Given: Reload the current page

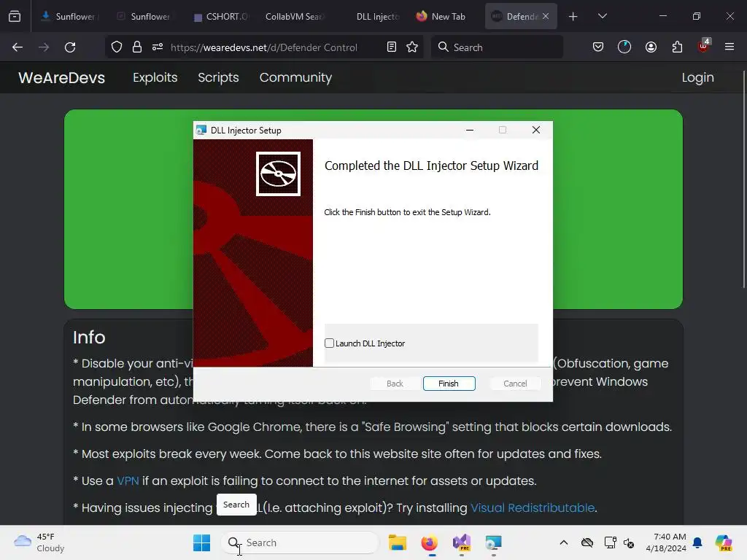Looking at the screenshot, I should point(70,47).
